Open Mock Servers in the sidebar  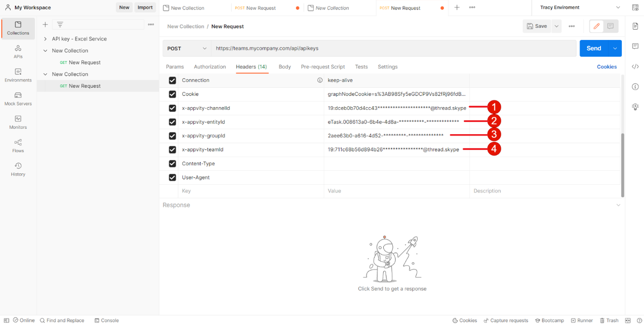(x=18, y=99)
